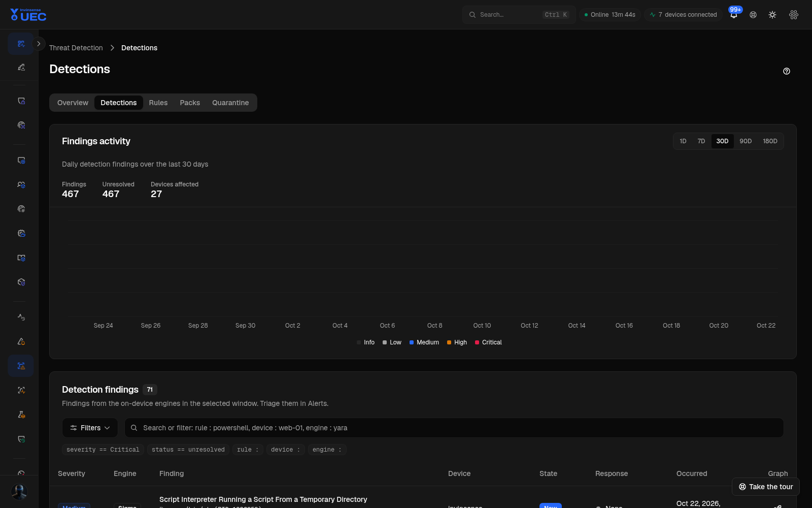Open the global Search box

[x=519, y=15]
